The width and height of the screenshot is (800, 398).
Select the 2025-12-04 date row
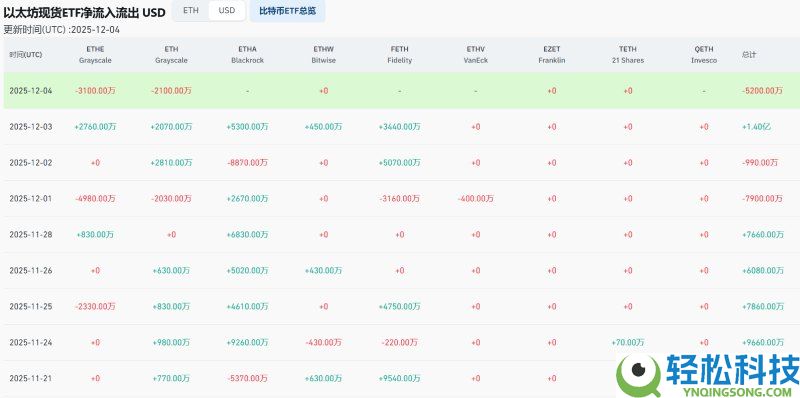click(x=402, y=90)
